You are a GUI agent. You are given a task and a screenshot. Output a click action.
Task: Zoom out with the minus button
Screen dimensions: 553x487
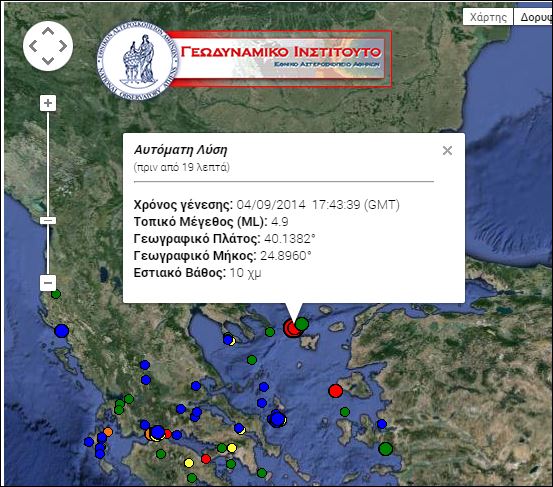(x=48, y=283)
